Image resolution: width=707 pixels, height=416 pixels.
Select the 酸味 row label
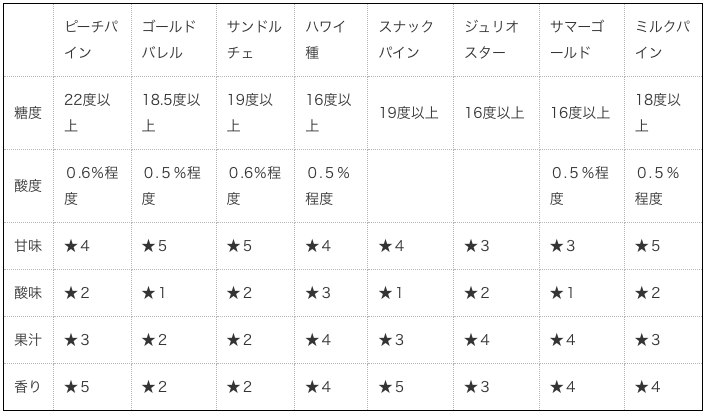coord(29,293)
